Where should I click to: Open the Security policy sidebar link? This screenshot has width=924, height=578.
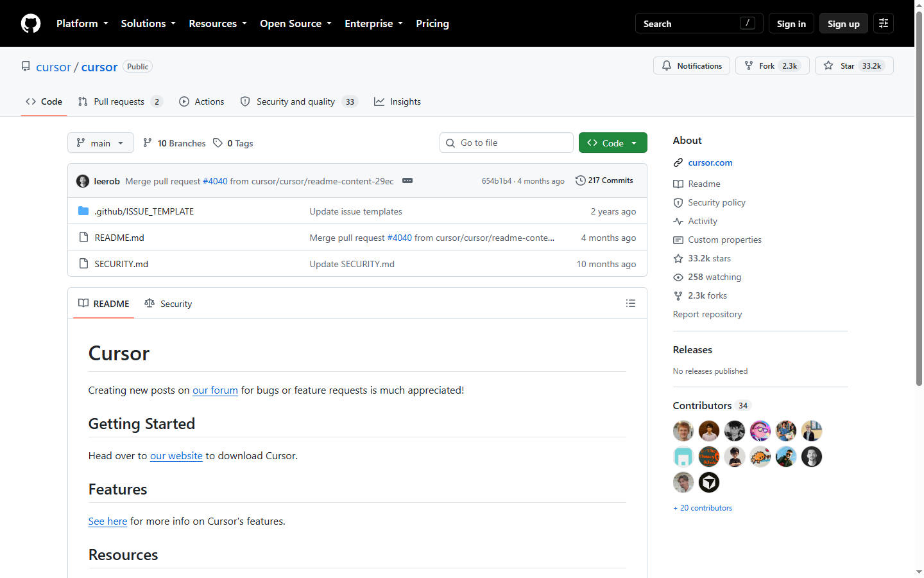tap(717, 202)
